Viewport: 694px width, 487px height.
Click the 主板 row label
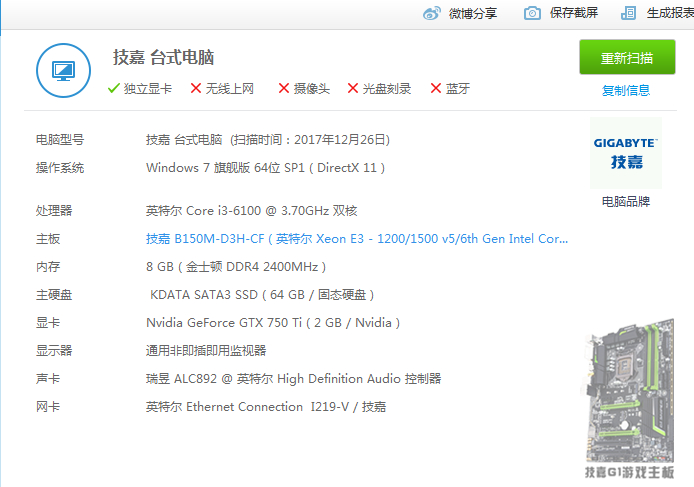click(48, 239)
